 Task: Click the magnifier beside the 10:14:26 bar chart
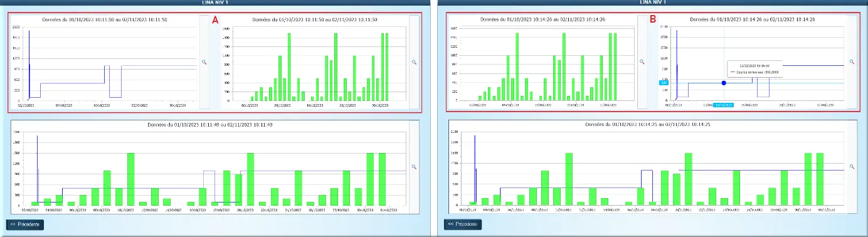pos(642,62)
